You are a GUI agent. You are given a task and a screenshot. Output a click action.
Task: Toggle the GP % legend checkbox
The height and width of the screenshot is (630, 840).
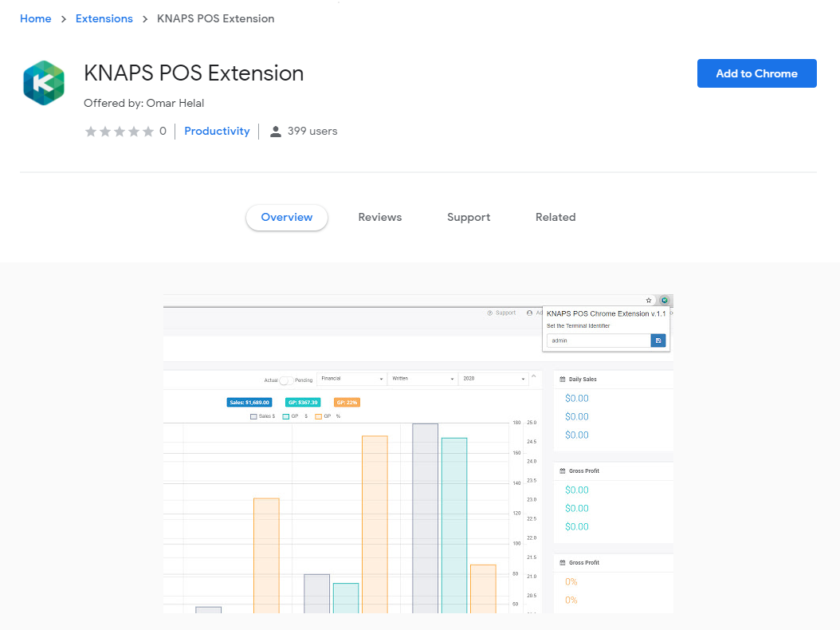pyautogui.click(x=316, y=416)
